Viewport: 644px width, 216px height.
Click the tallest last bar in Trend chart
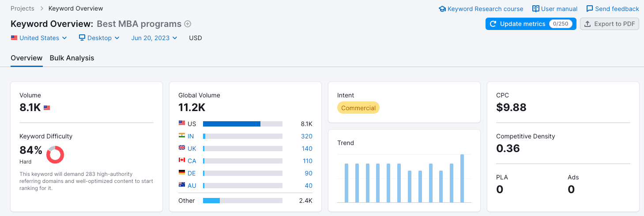pos(462,178)
